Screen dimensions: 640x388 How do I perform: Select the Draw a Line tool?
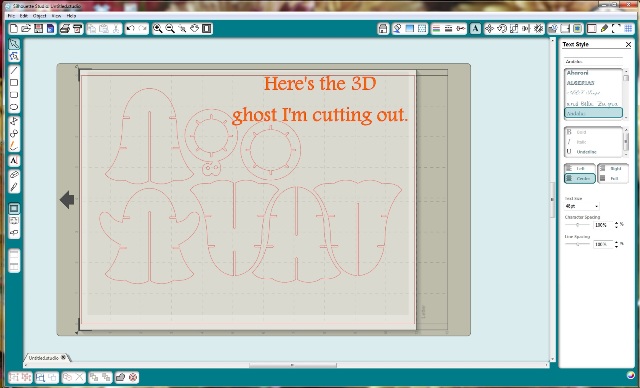(x=14, y=70)
